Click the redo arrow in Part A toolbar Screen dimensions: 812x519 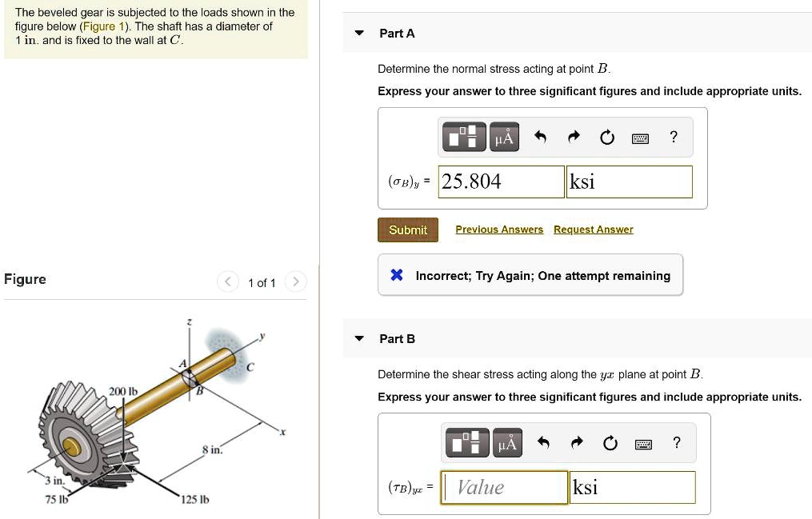point(574,136)
